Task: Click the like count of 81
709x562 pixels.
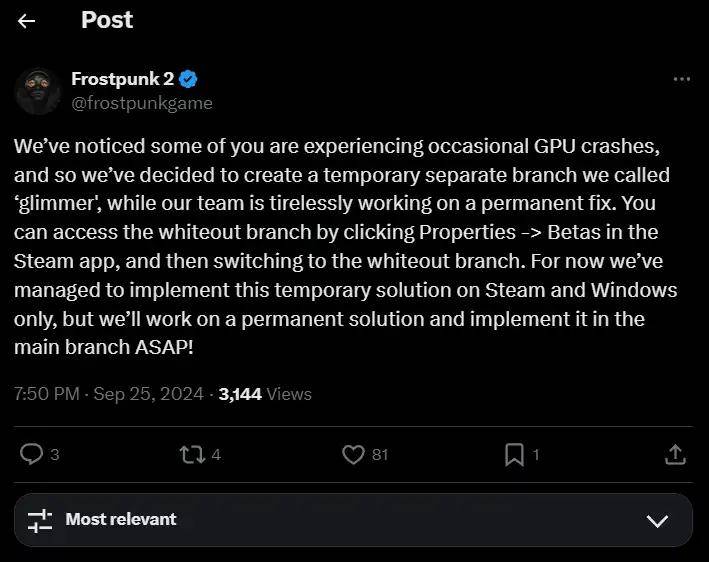Action: [x=380, y=455]
